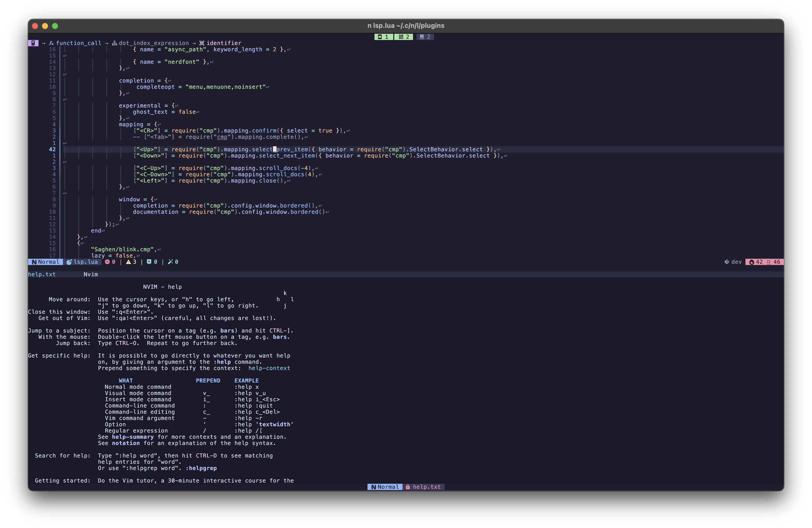Click the hint wand icon in statusline
812x528 pixels.
[170, 262]
